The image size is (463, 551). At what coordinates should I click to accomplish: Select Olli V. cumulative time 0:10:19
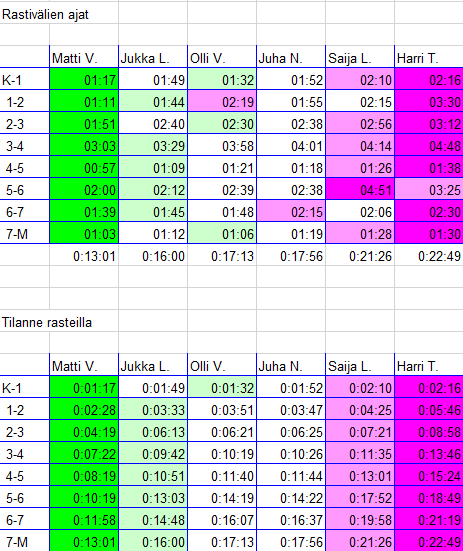pos(222,454)
